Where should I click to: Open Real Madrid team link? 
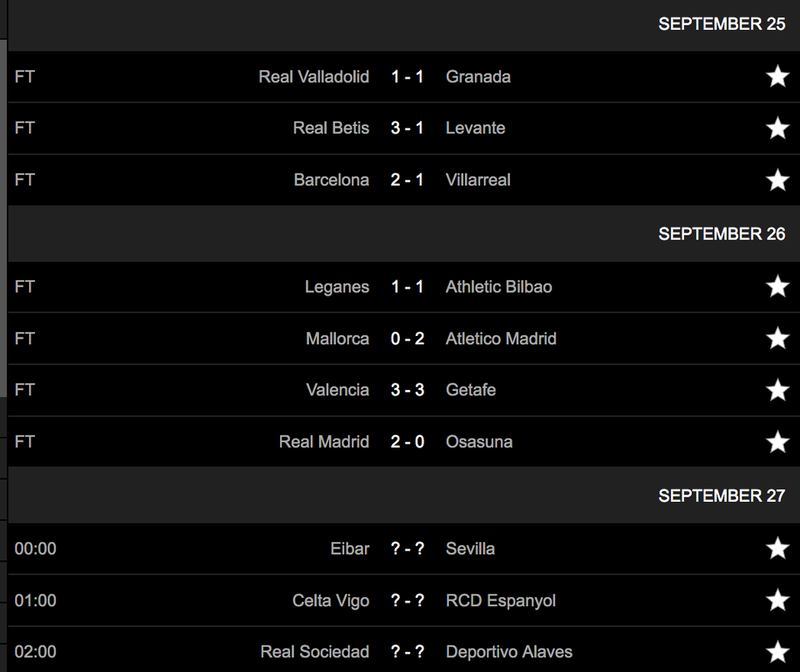coord(323,442)
